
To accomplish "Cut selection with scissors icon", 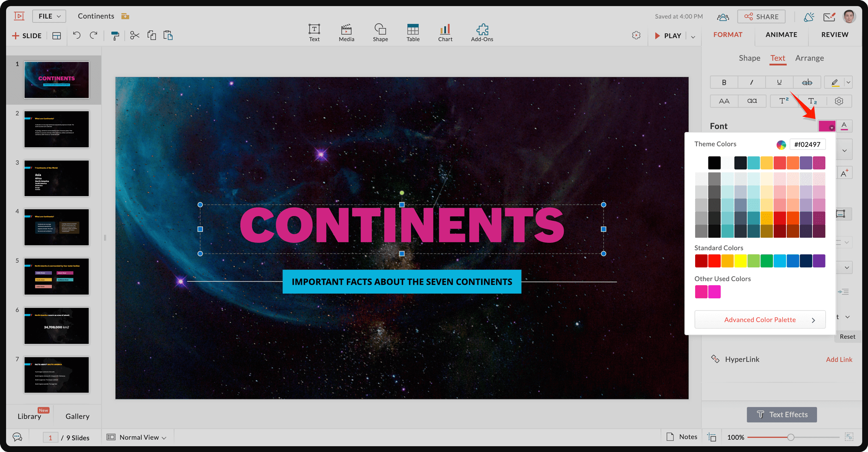I will pos(135,35).
